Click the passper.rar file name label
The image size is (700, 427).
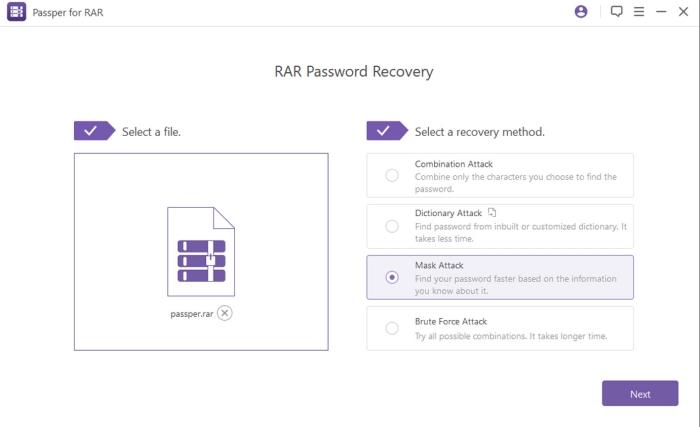tap(192, 314)
